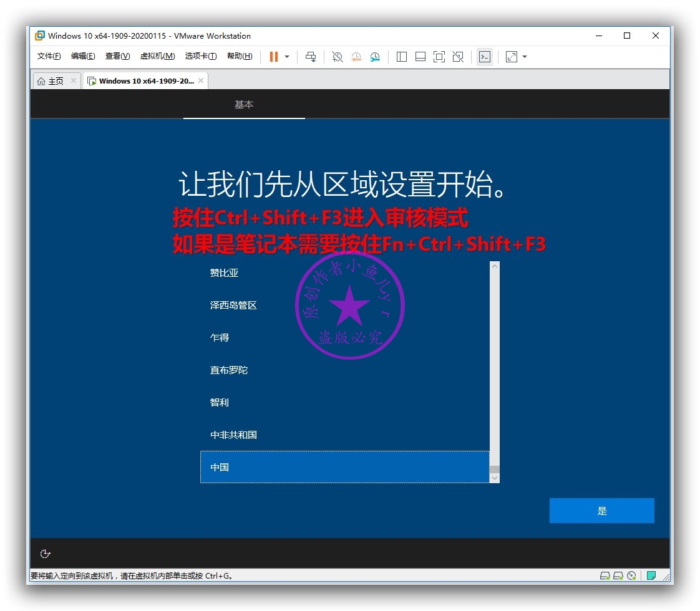Open the stretch display dropdown arrow
Viewport: 700px width, 611px height.
click(x=525, y=57)
